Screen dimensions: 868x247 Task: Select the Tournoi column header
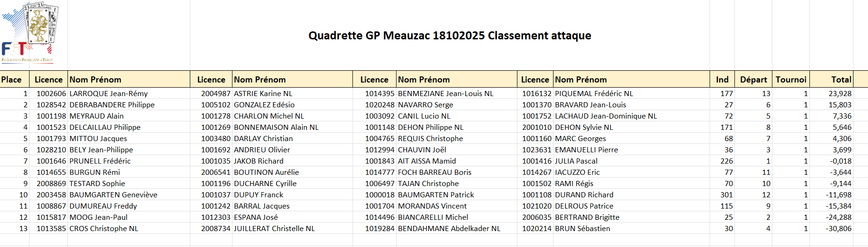pyautogui.click(x=791, y=80)
